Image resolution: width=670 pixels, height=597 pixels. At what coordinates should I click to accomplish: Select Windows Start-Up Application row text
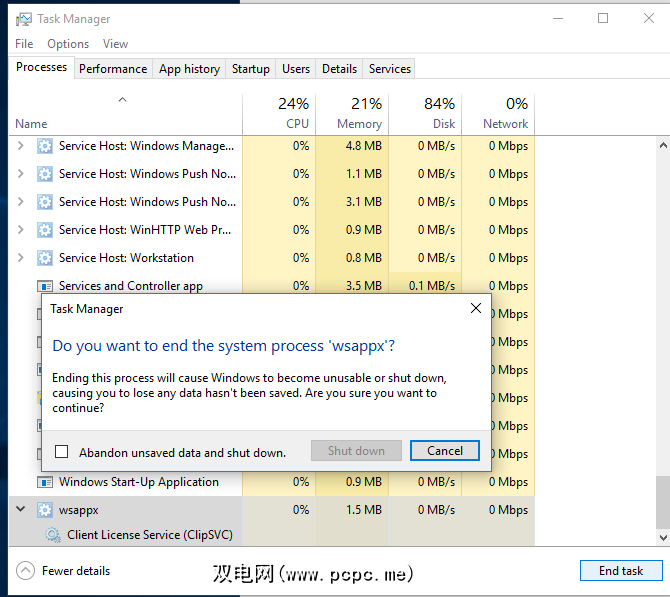pyautogui.click(x=139, y=482)
